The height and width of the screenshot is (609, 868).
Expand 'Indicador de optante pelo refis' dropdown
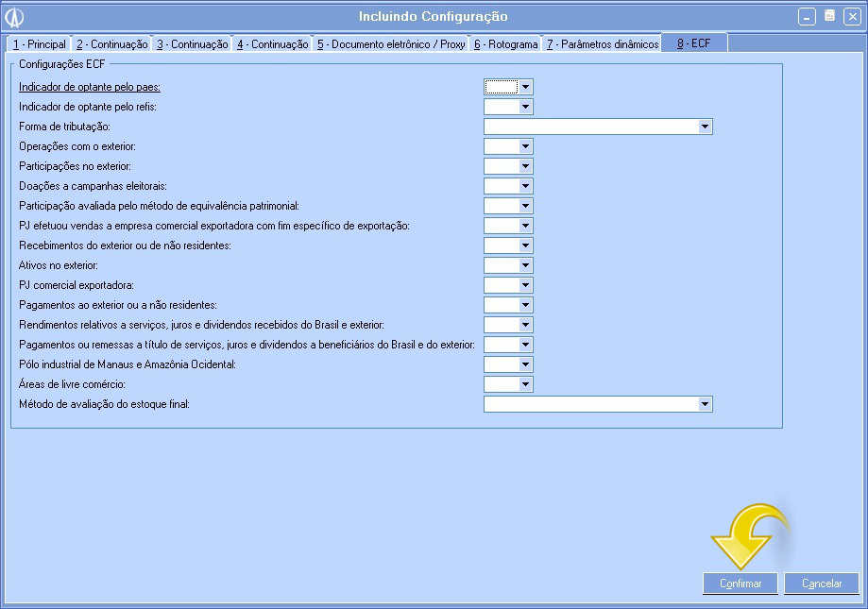tap(525, 107)
